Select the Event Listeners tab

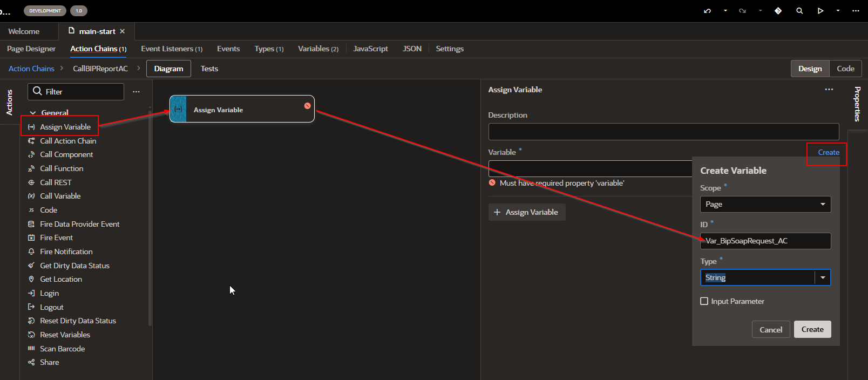pyautogui.click(x=172, y=49)
